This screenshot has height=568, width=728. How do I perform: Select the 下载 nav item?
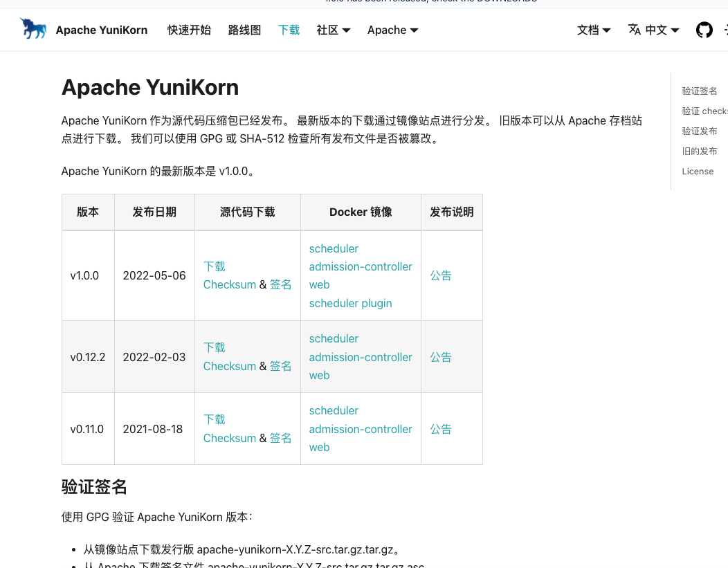[x=289, y=30]
